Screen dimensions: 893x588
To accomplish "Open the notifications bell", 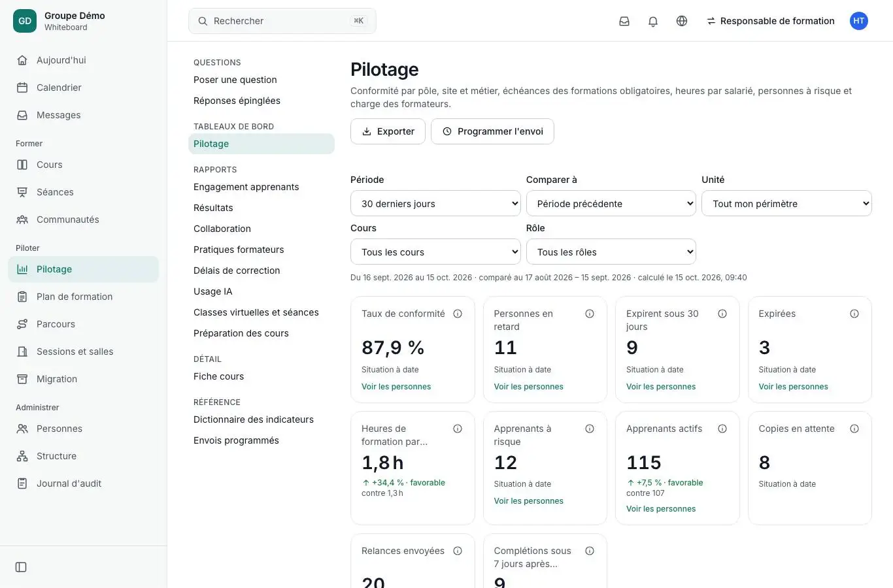I will coord(653,21).
